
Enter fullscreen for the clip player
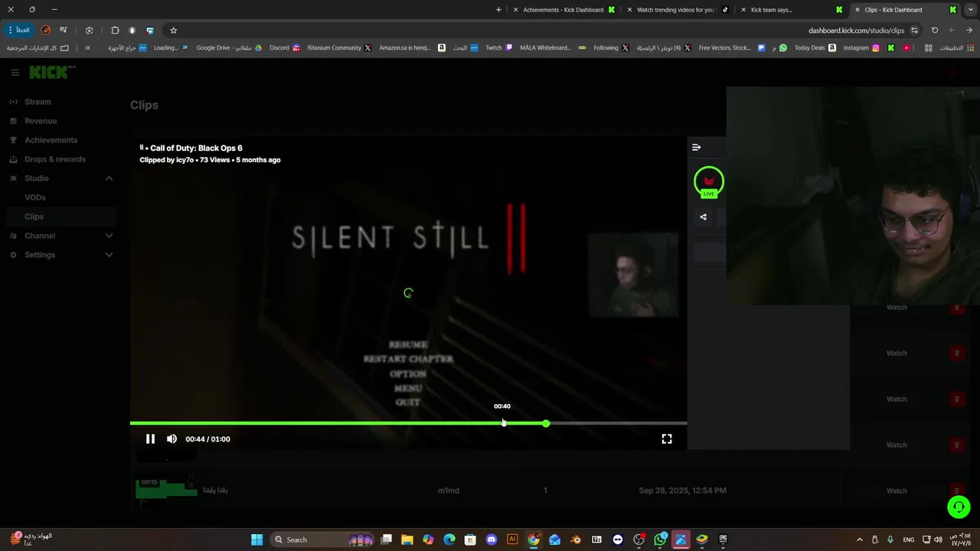667,439
